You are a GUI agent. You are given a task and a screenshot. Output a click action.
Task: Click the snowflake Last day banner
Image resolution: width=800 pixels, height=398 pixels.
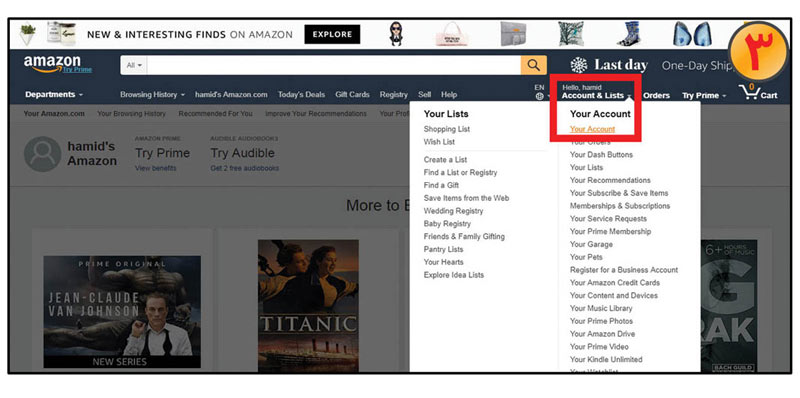click(x=609, y=65)
